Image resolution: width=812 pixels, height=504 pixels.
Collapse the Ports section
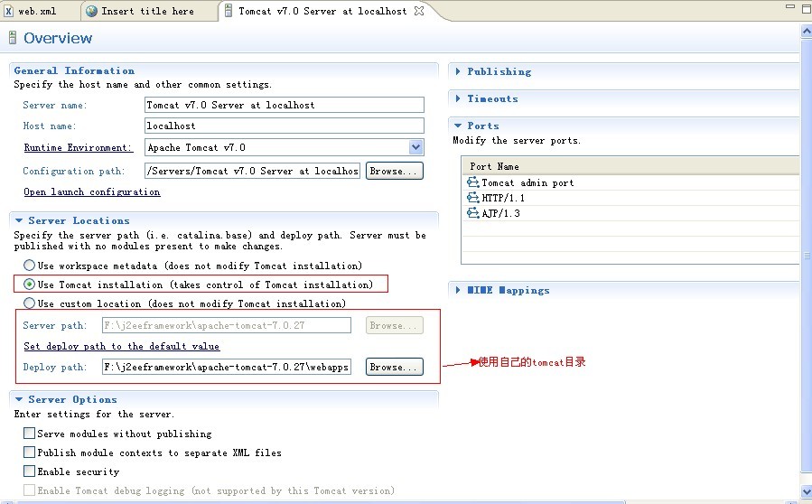coord(458,126)
